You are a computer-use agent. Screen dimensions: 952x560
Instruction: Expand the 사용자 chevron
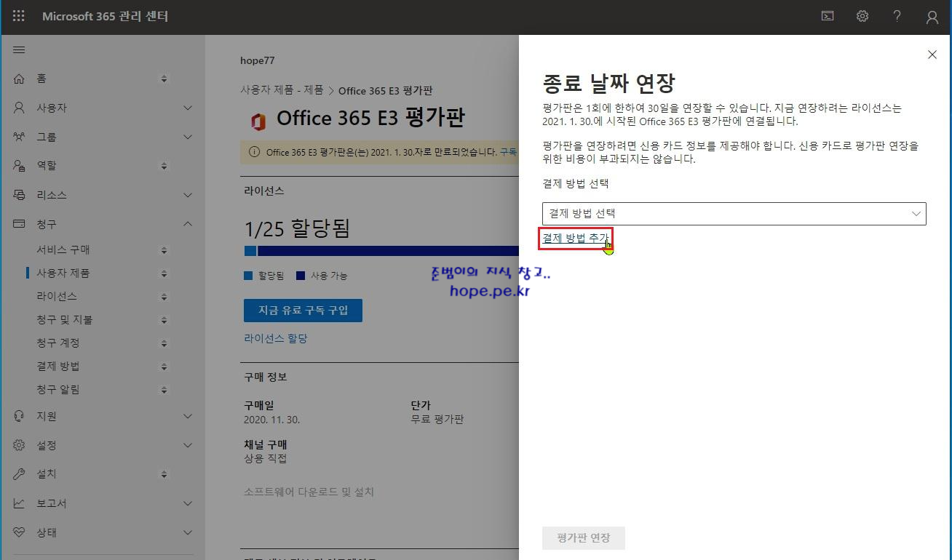click(188, 108)
